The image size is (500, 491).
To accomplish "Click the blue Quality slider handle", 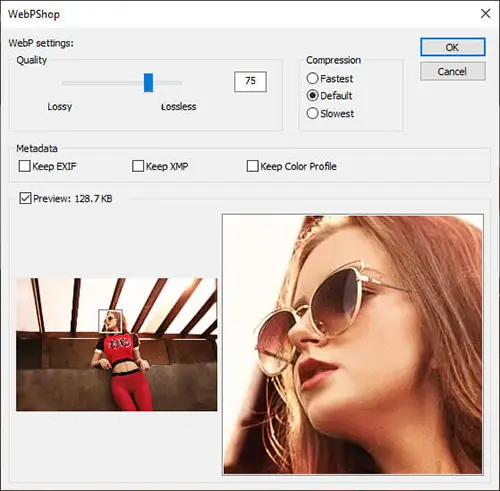I will 148,83.
